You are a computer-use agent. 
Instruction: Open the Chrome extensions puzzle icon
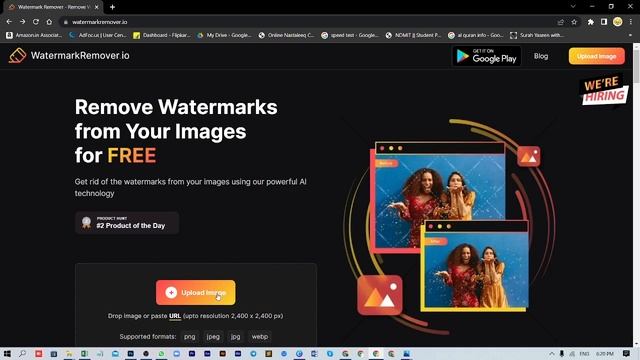point(591,22)
